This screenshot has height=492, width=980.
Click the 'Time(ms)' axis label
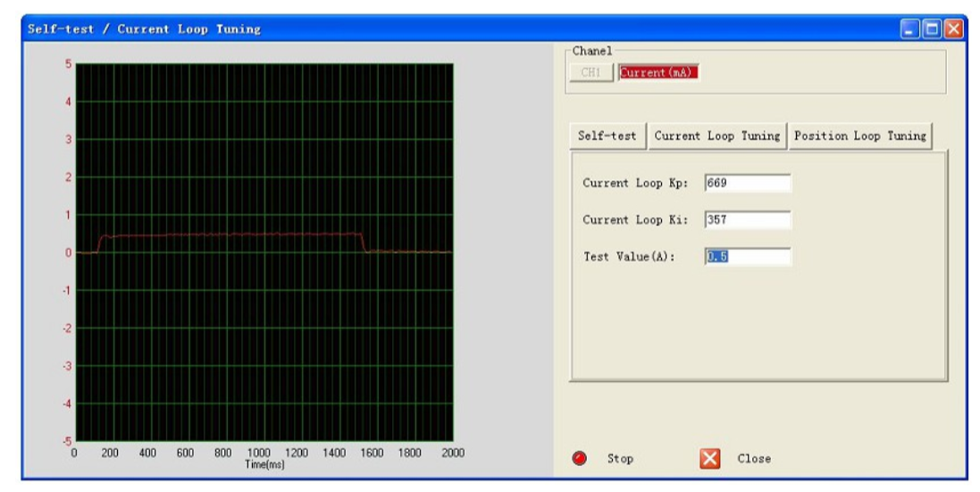point(264,464)
